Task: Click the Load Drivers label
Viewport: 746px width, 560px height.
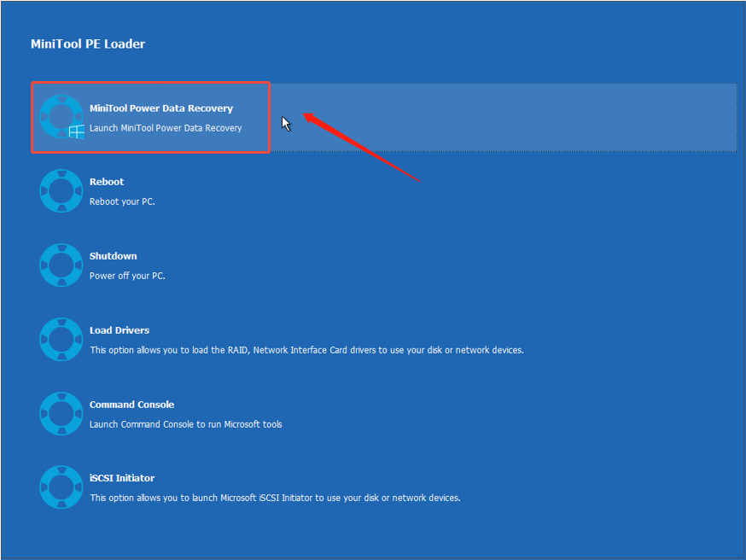Action: click(x=120, y=330)
